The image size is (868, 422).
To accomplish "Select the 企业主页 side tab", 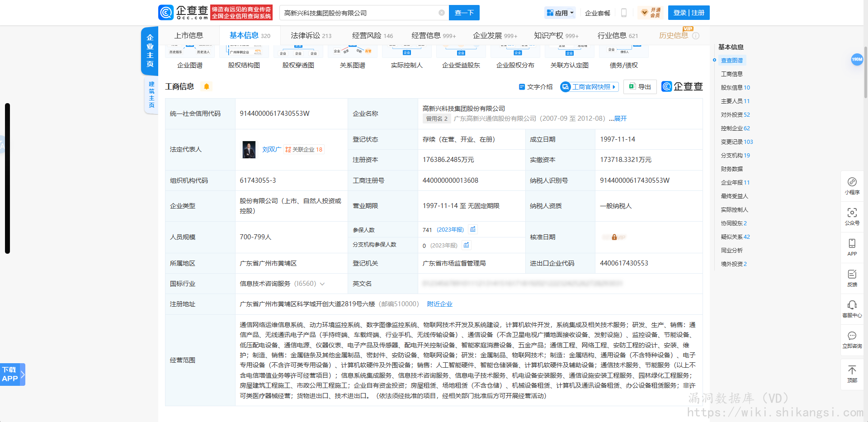I will click(150, 51).
